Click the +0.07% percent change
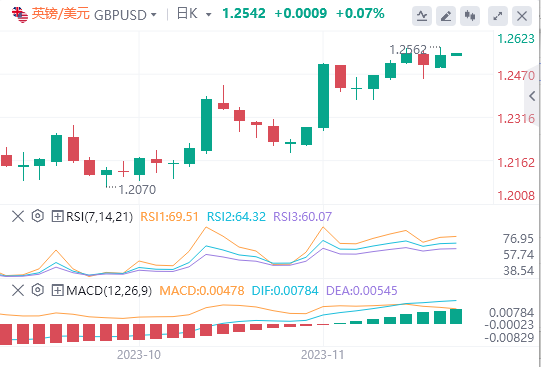Viewport: 541px width, 367px height. click(x=360, y=14)
